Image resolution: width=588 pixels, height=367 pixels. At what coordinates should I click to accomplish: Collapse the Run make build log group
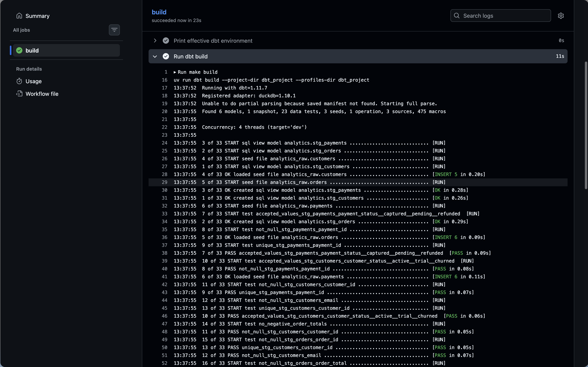pos(175,72)
